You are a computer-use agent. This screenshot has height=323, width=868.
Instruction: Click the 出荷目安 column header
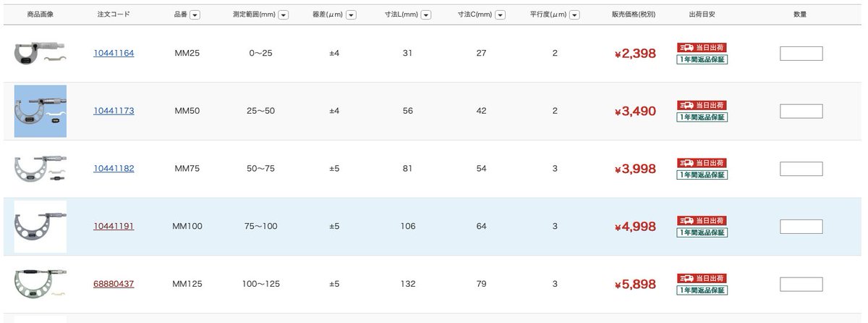(702, 14)
